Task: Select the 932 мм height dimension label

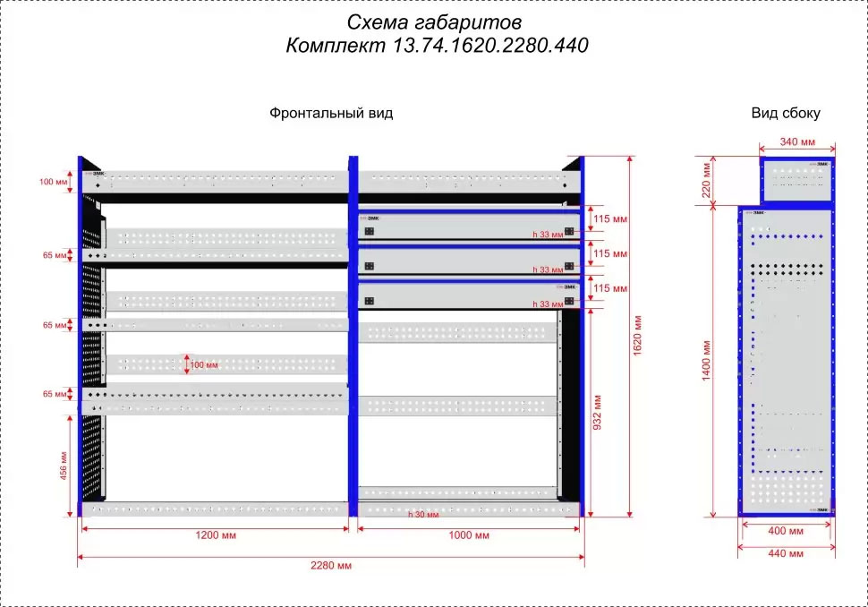Action: [597, 412]
